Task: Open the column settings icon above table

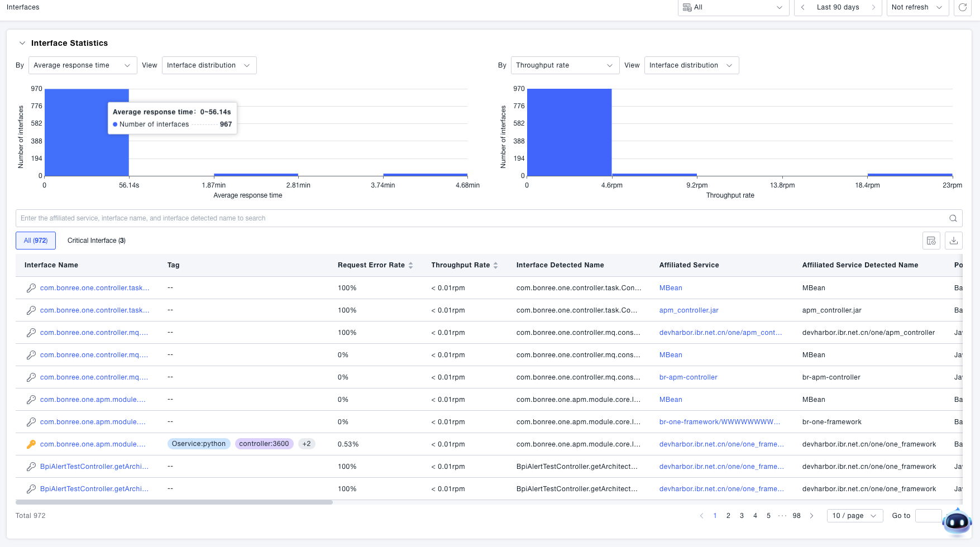Action: (x=931, y=241)
